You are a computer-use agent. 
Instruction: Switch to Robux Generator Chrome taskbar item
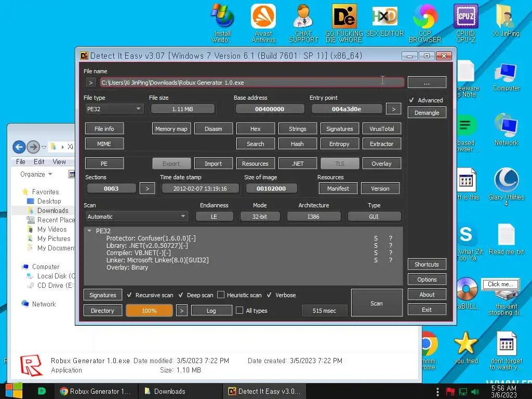[96, 391]
